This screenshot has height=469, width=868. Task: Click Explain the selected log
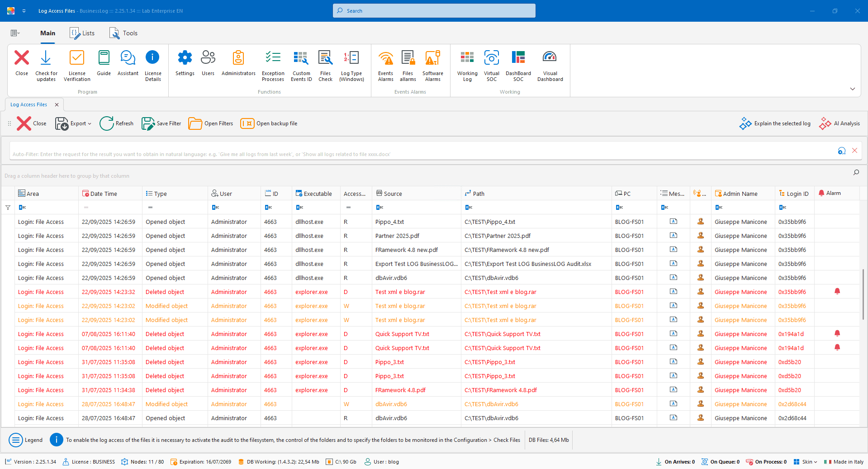(x=775, y=123)
